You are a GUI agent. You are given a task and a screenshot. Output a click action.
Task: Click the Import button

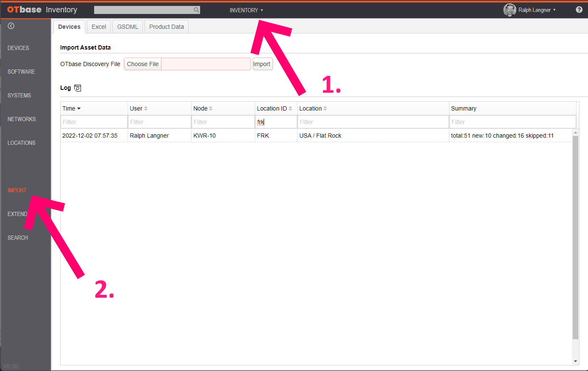point(262,64)
